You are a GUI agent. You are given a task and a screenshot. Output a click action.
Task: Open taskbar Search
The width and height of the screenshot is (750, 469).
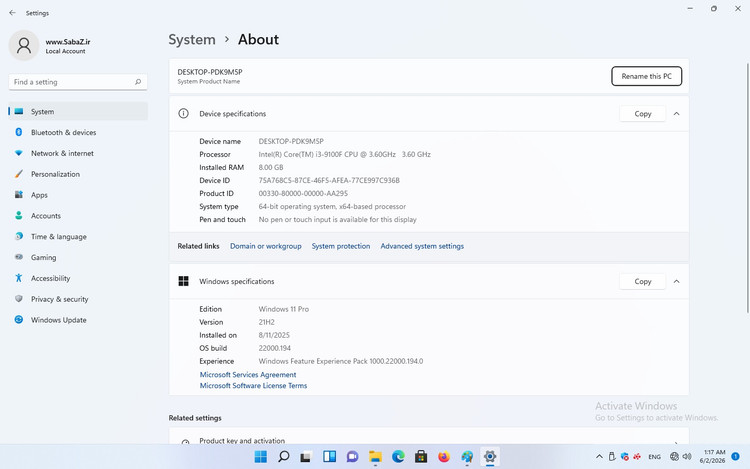point(284,457)
